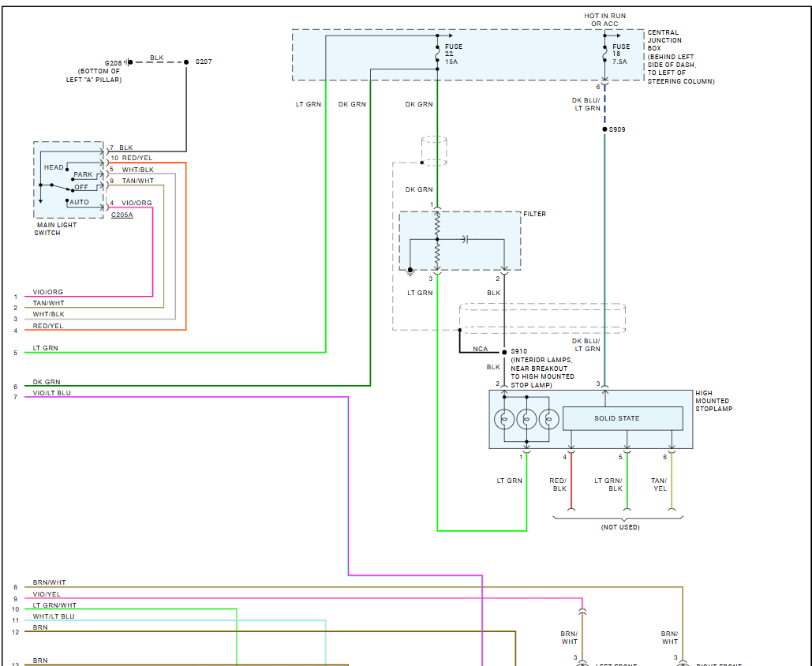Select the RED/BLK wire label at pin 4
The height and width of the screenshot is (666, 812).
[x=558, y=485]
